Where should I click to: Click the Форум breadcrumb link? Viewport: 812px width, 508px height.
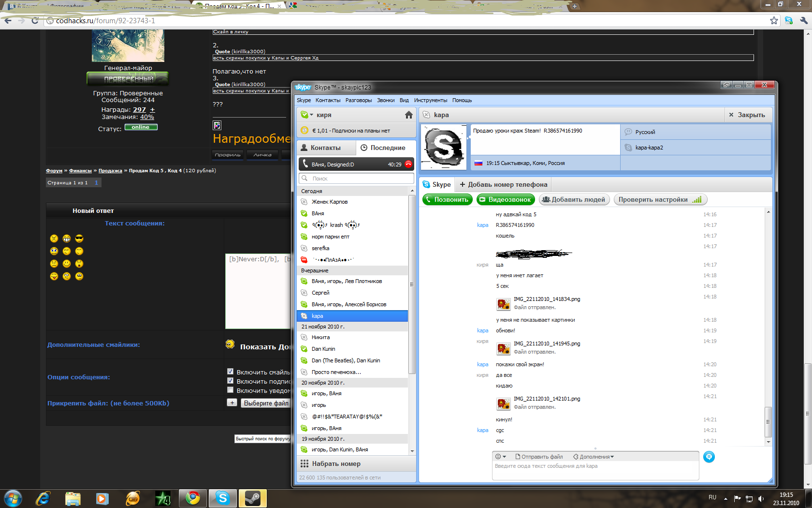54,171
